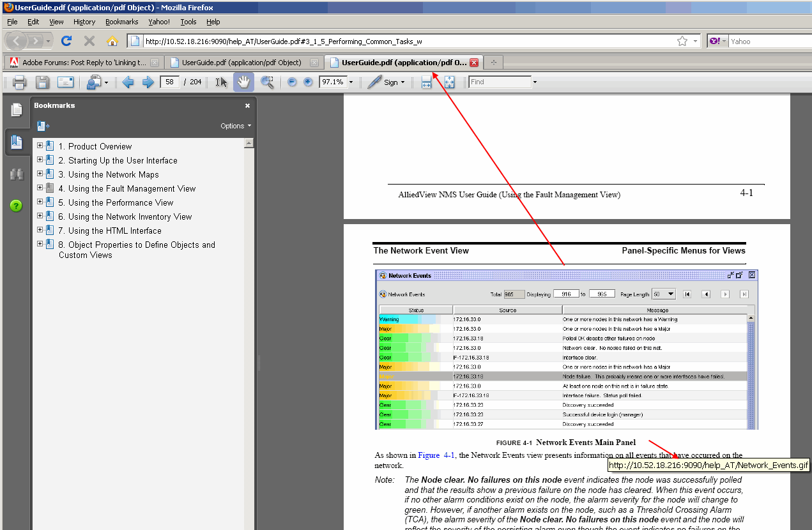Open the zoom percentage dropdown arrow
Image resolution: width=812 pixels, height=530 pixels.
tap(351, 82)
